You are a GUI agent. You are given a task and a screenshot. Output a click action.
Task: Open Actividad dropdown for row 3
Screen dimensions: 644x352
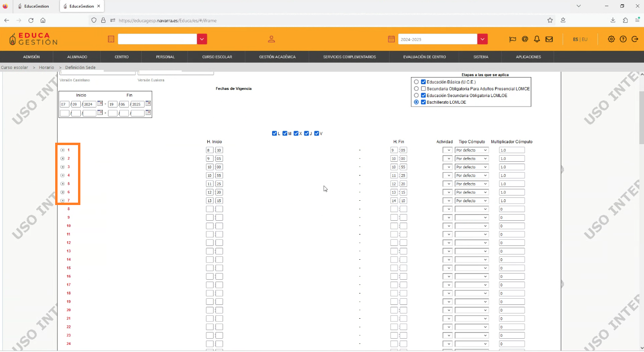(x=448, y=167)
